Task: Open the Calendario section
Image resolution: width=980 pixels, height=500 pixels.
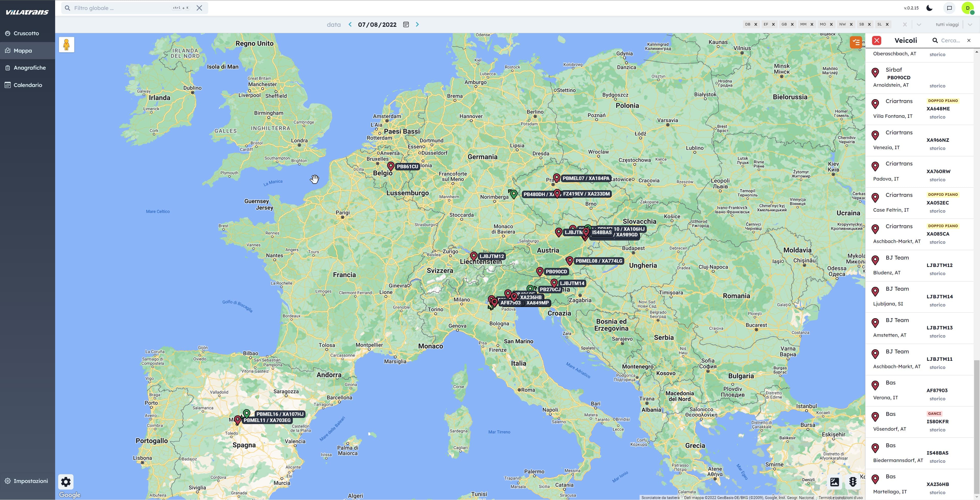Action: tap(27, 85)
